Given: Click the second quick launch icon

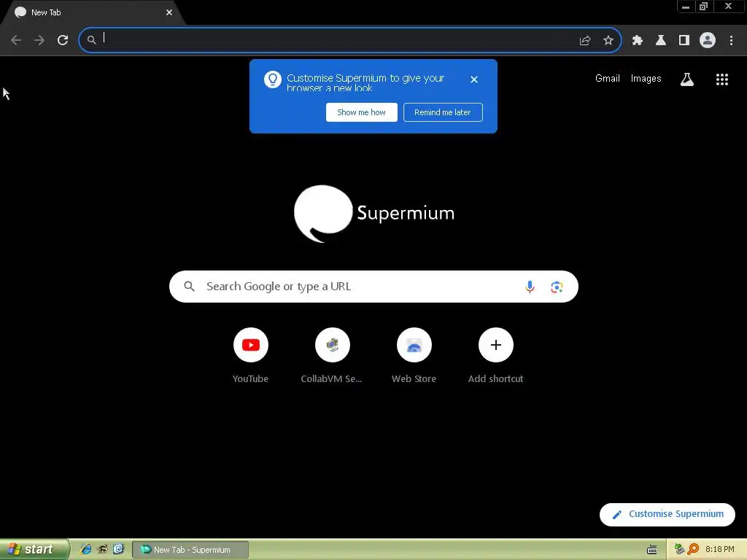Looking at the screenshot, I should pos(102,550).
